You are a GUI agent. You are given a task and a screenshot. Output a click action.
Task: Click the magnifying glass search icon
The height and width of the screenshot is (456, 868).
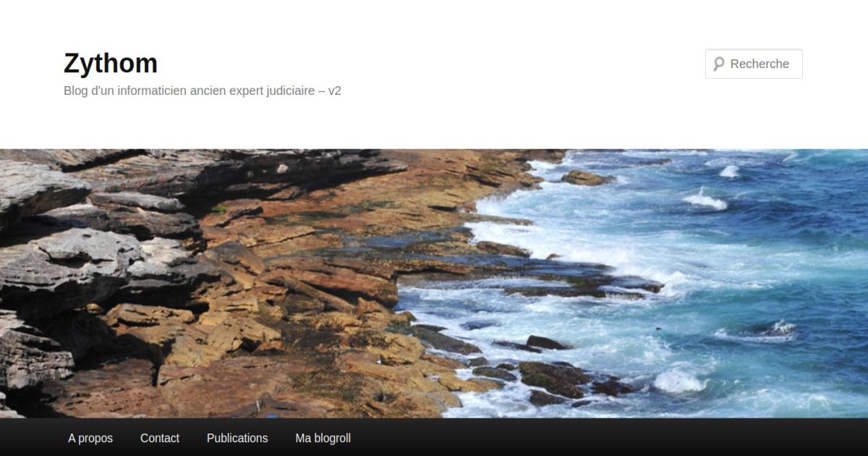718,64
